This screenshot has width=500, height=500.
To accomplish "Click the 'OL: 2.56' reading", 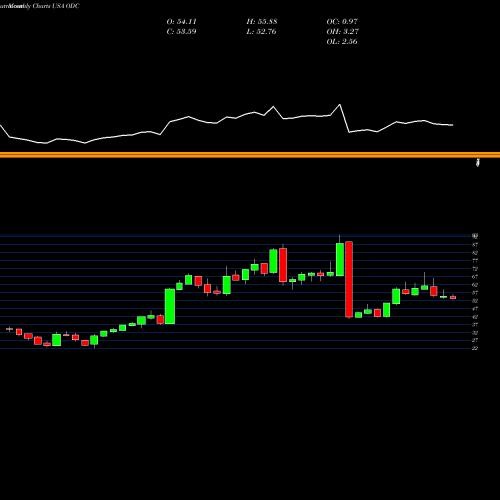I will [x=342, y=42].
